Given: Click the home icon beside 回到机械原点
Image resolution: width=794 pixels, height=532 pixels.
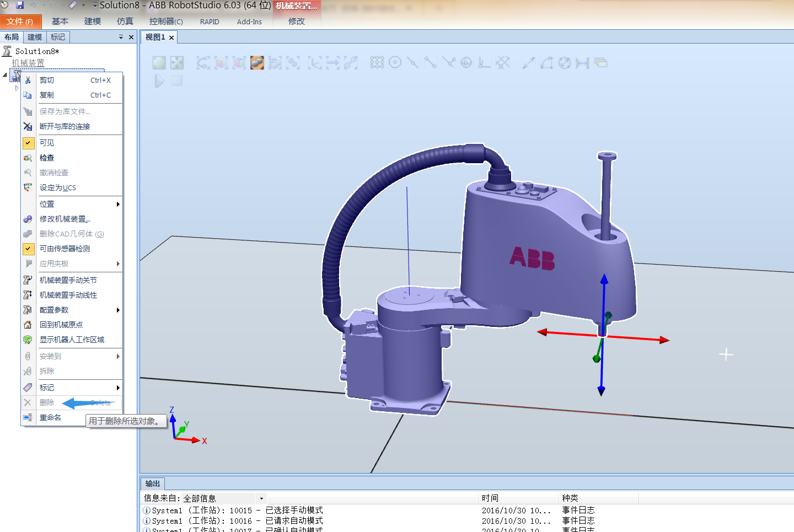Looking at the screenshot, I should 28,325.
